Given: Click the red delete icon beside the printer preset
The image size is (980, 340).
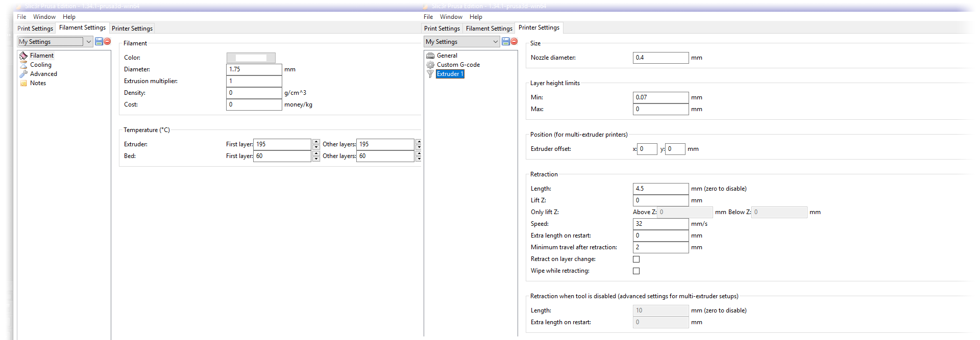Looking at the screenshot, I should click(514, 41).
